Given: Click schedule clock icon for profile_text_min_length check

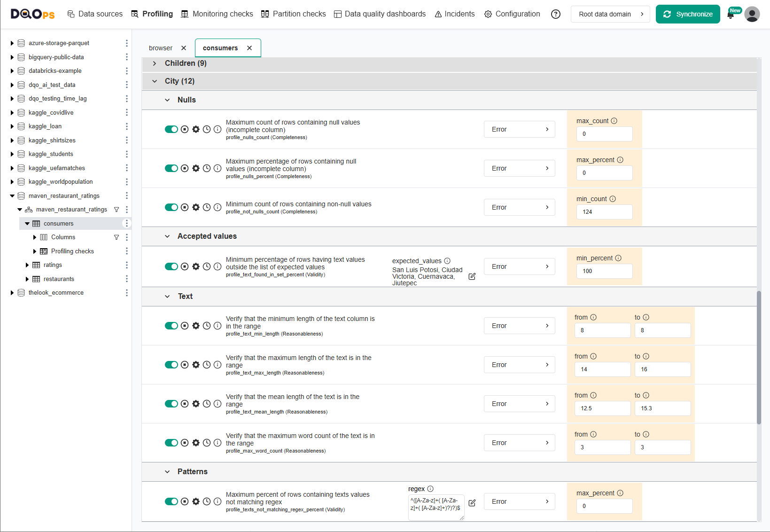Looking at the screenshot, I should coord(207,326).
